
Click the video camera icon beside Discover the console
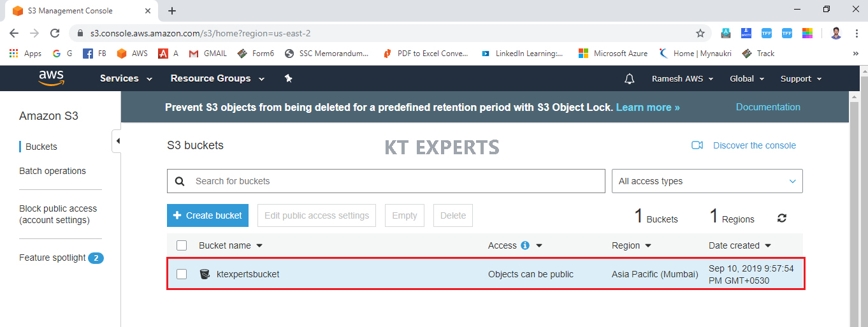[697, 145]
